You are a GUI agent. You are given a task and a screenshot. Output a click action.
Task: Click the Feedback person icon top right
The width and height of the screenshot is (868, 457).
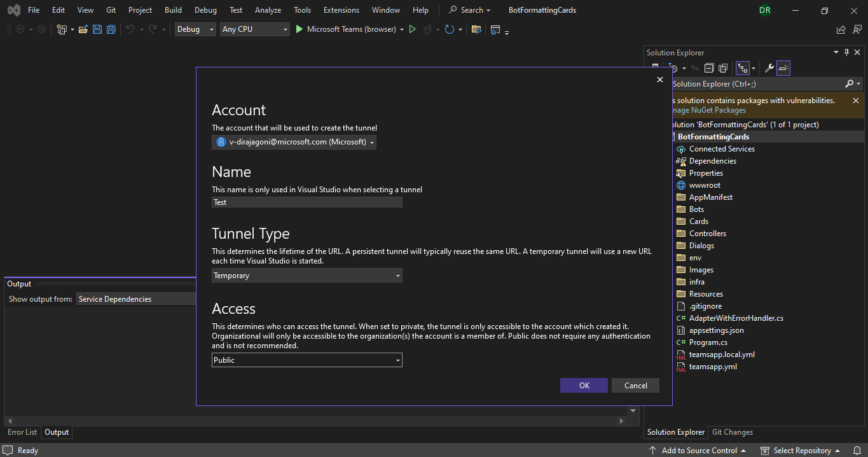(856, 29)
